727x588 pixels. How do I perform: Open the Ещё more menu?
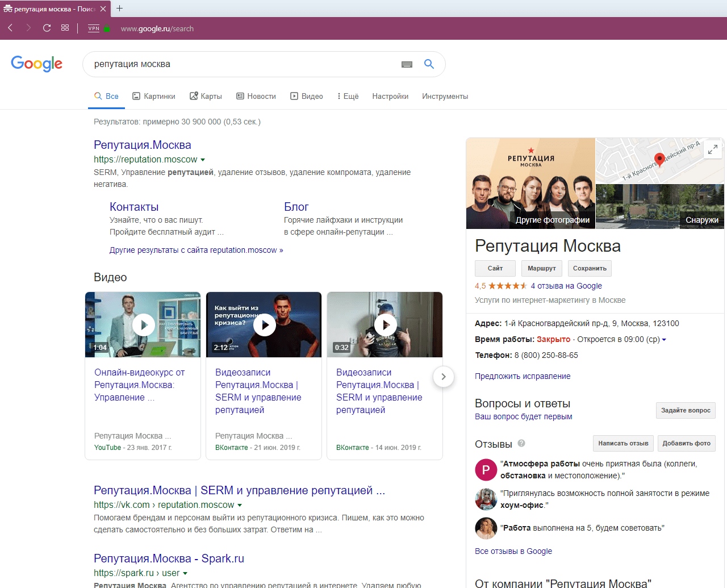348,96
